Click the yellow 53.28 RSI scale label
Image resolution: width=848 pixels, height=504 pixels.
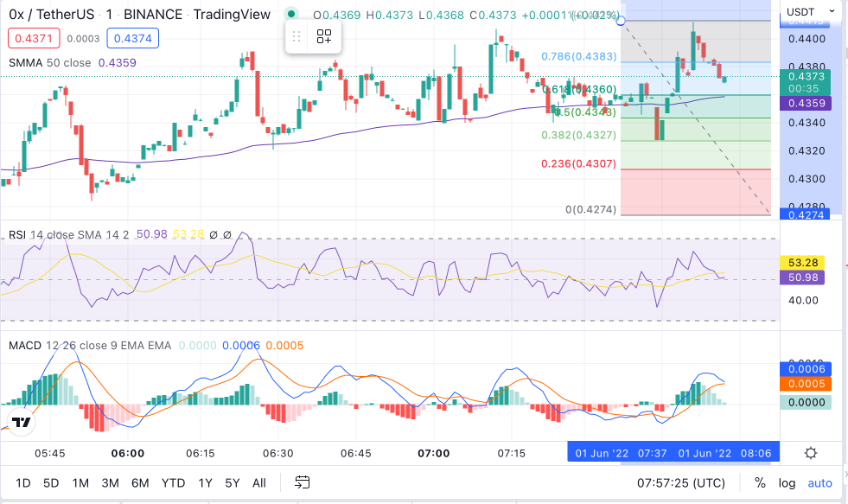[x=802, y=263]
